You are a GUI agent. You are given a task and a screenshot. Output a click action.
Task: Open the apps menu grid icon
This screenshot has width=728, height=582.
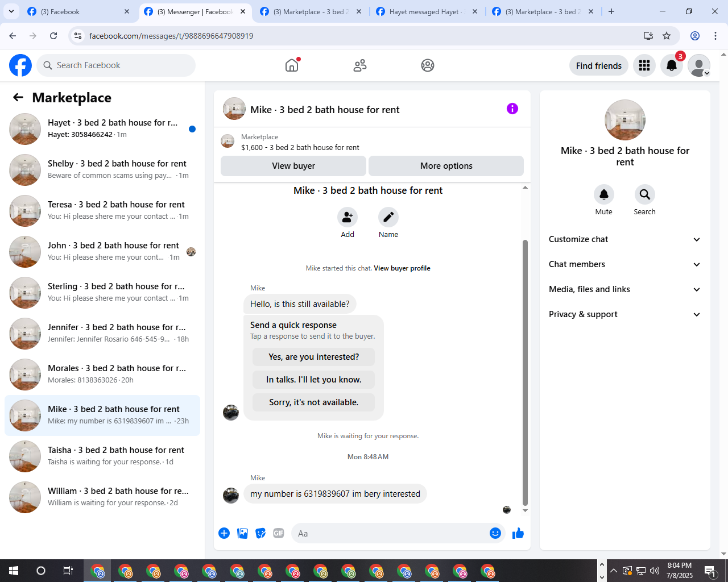click(x=644, y=65)
